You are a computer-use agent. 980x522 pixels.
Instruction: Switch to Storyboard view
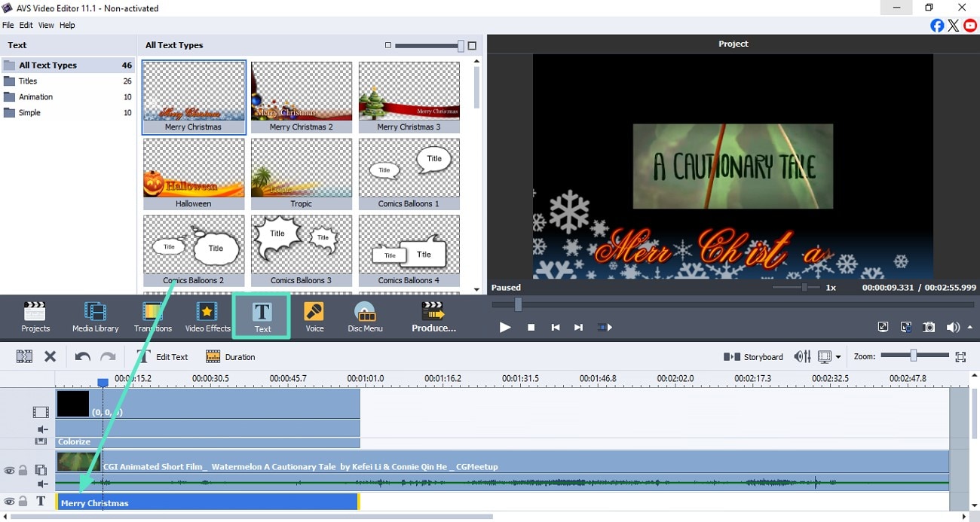click(x=753, y=356)
